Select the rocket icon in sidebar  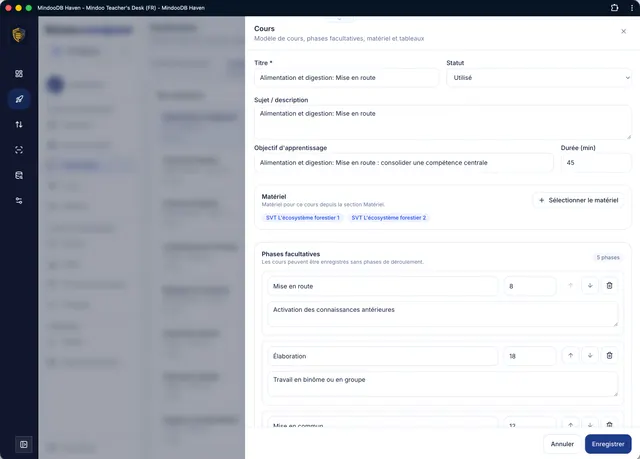click(19, 99)
